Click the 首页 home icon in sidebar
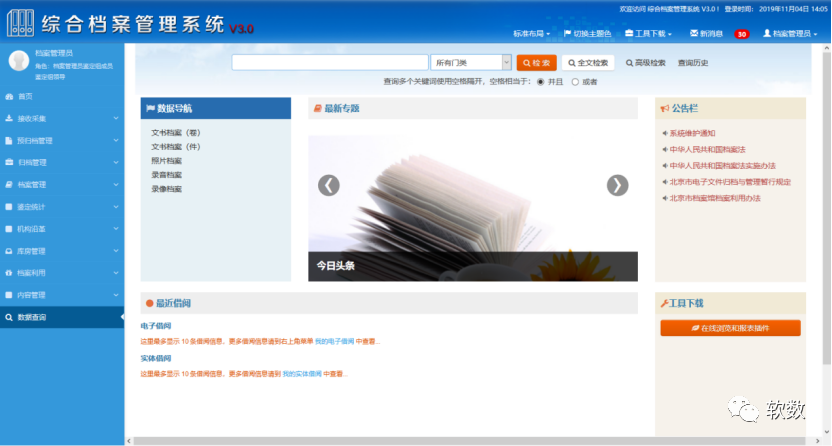The width and height of the screenshot is (832, 446). (x=10, y=96)
